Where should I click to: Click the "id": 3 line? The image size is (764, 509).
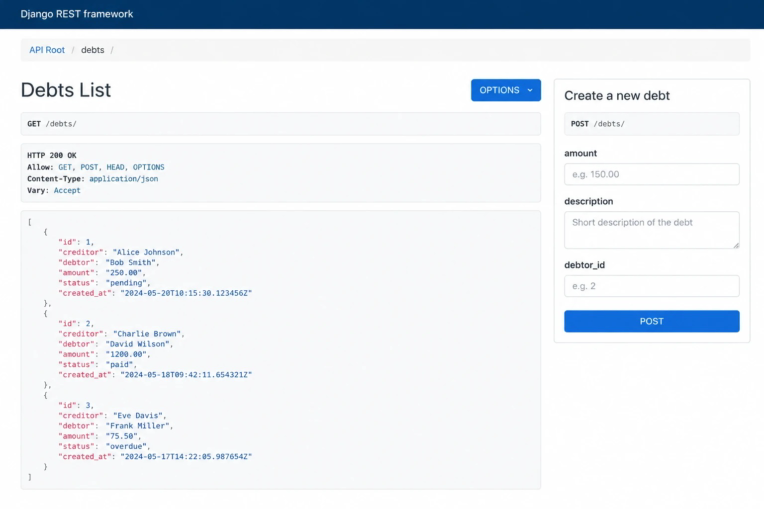click(76, 406)
